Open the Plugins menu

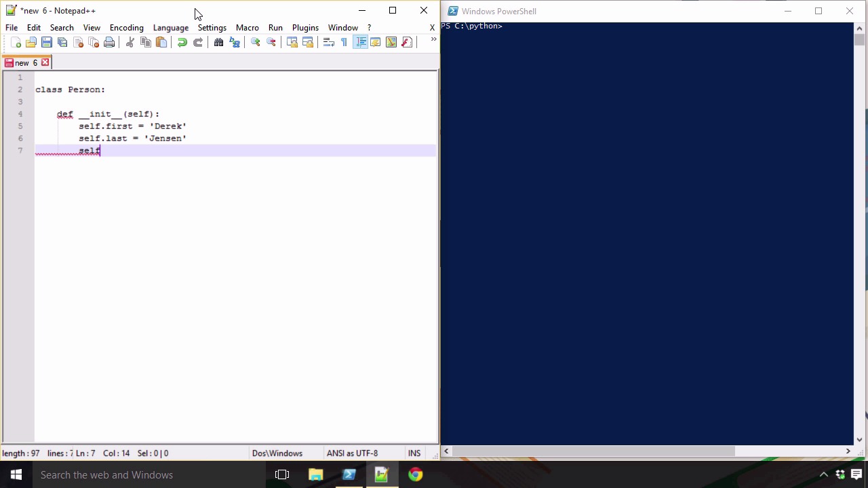pyautogui.click(x=305, y=28)
